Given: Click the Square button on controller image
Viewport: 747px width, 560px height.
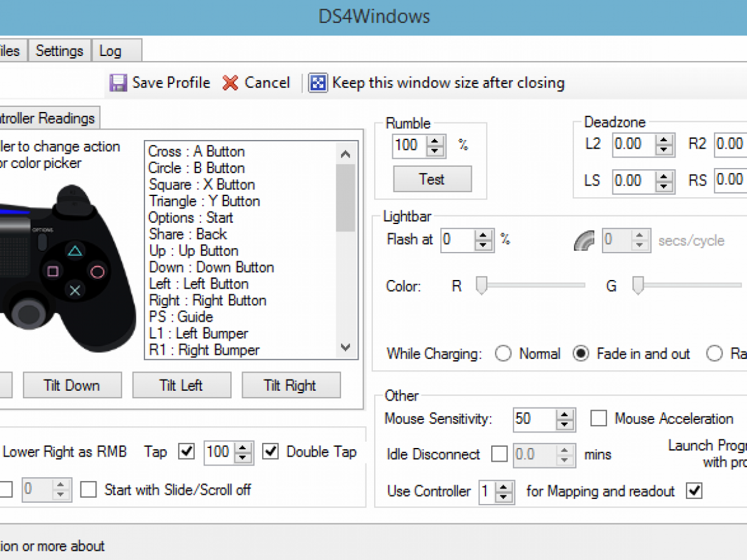Looking at the screenshot, I should pyautogui.click(x=53, y=271).
